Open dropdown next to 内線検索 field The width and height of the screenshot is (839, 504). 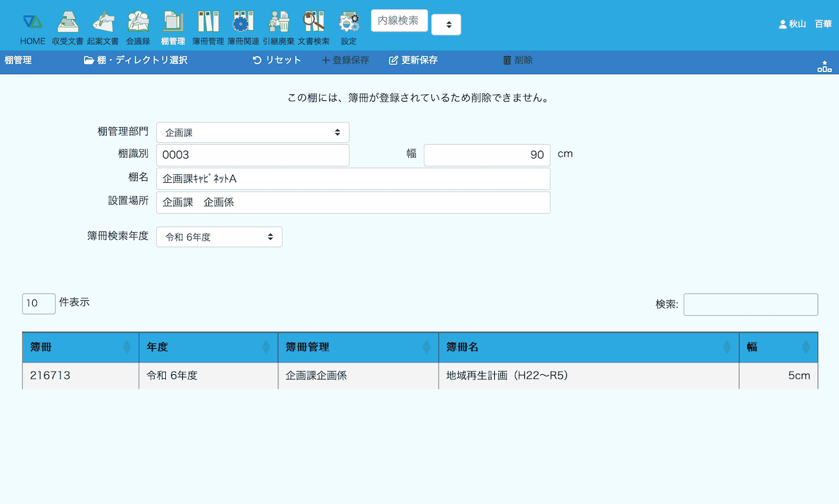(x=446, y=25)
